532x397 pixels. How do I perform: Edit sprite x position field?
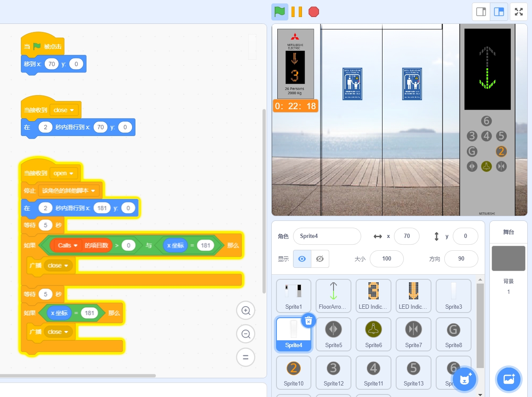407,236
